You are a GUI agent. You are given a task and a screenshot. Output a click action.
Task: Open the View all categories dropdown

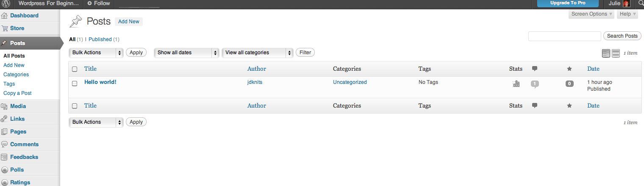[258, 53]
